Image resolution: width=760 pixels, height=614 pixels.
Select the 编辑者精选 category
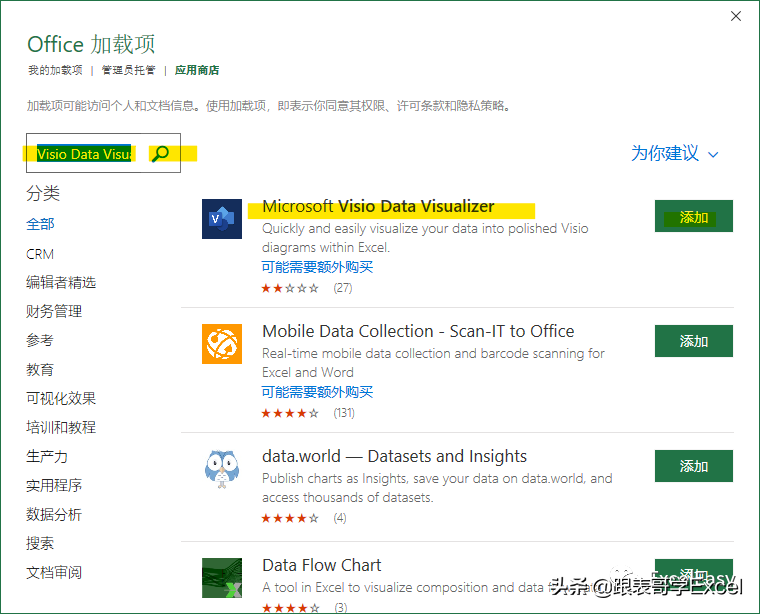point(61,283)
